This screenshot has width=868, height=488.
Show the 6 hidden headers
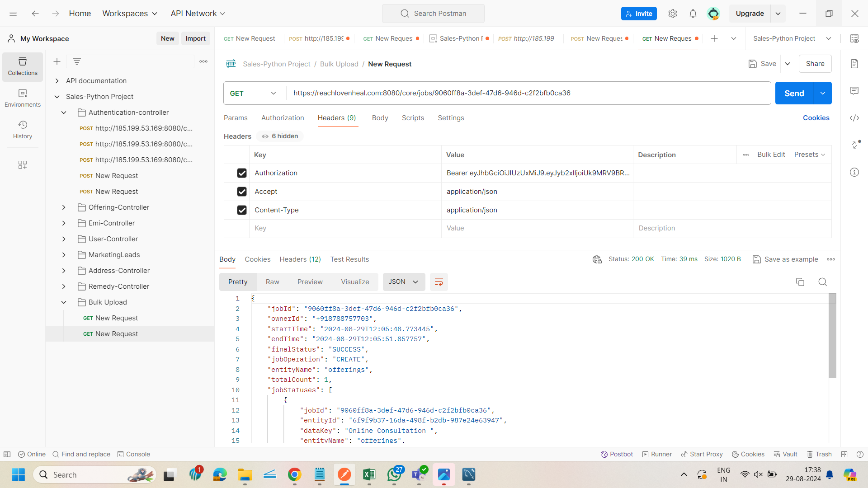tap(280, 136)
